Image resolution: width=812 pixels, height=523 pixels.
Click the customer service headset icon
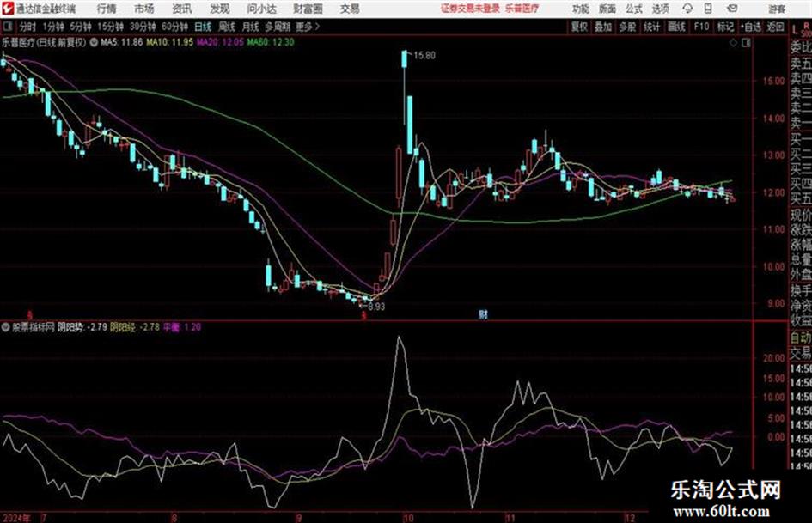pyautogui.click(x=687, y=9)
